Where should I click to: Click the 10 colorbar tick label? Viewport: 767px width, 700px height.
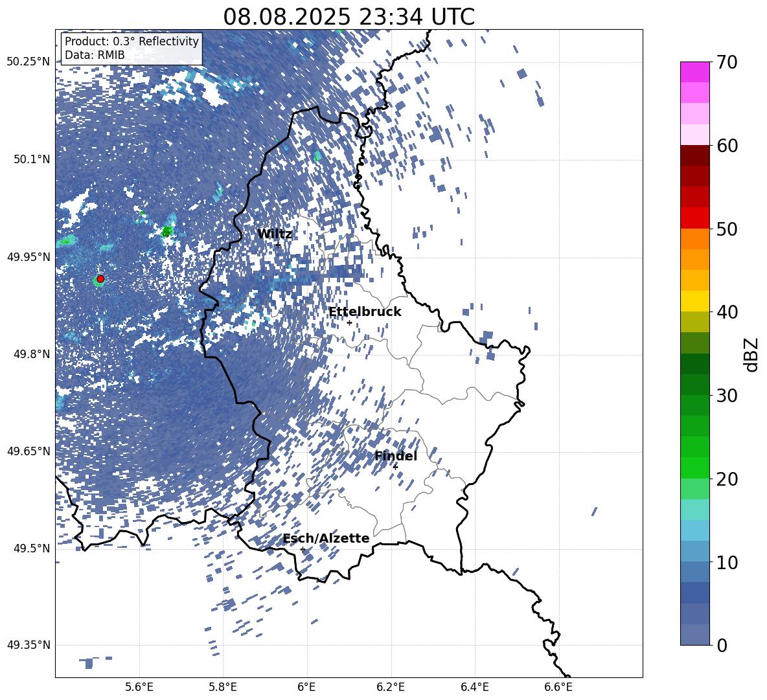tap(727, 562)
